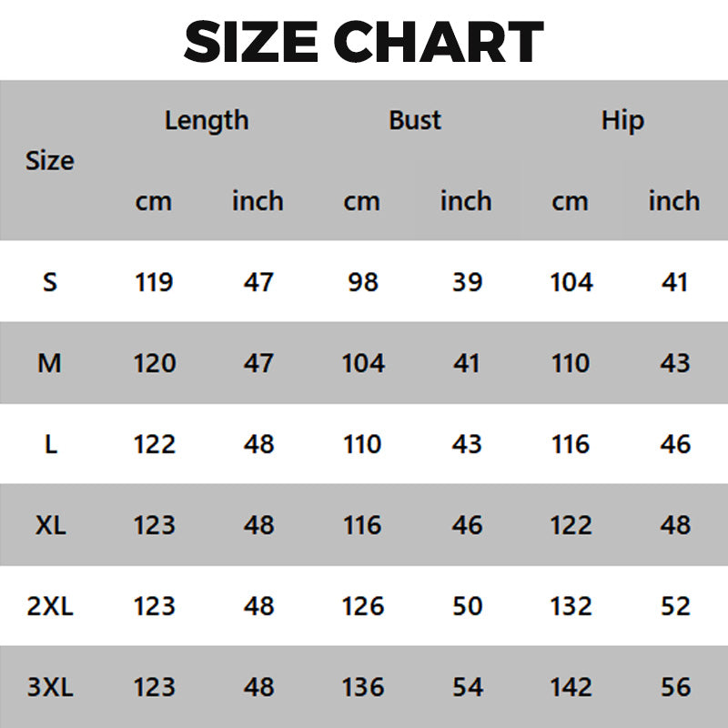Click the 120 cm length value

coord(154,363)
